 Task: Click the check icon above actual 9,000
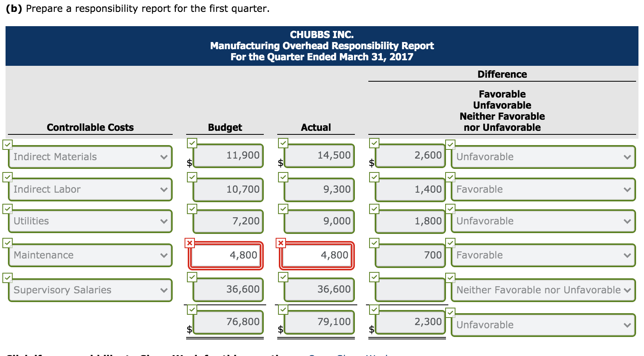pyautogui.click(x=283, y=209)
